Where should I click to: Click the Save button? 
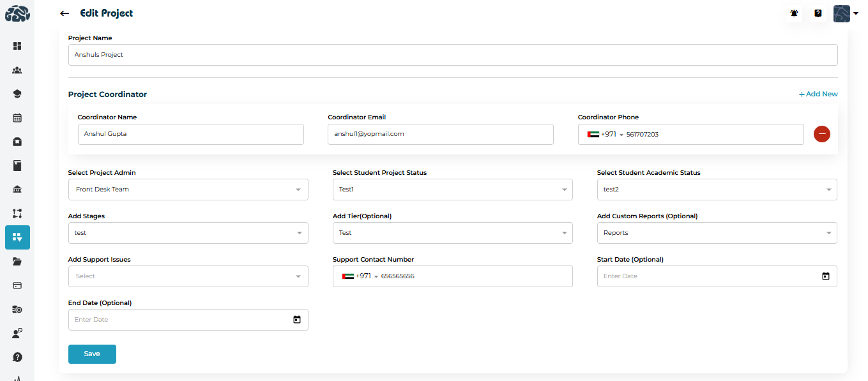point(92,354)
